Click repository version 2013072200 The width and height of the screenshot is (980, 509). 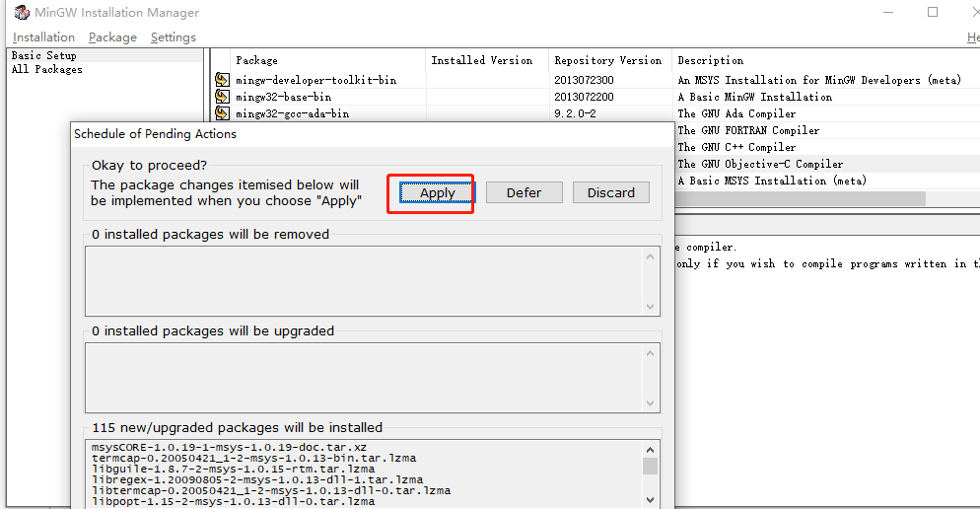584,97
